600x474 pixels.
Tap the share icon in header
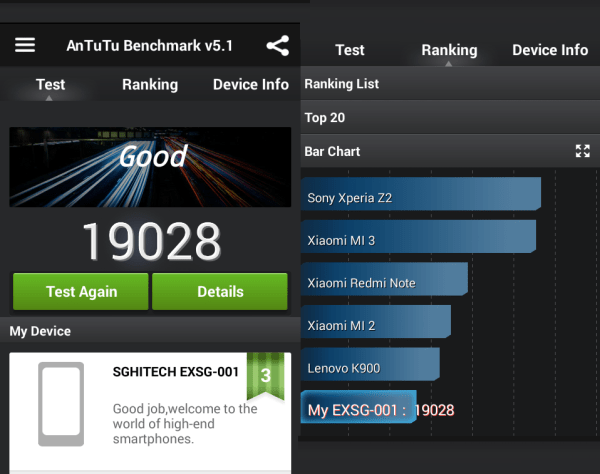(278, 46)
